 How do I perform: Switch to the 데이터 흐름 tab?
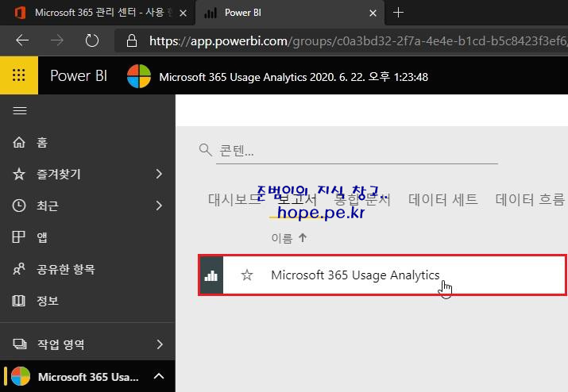(x=530, y=199)
